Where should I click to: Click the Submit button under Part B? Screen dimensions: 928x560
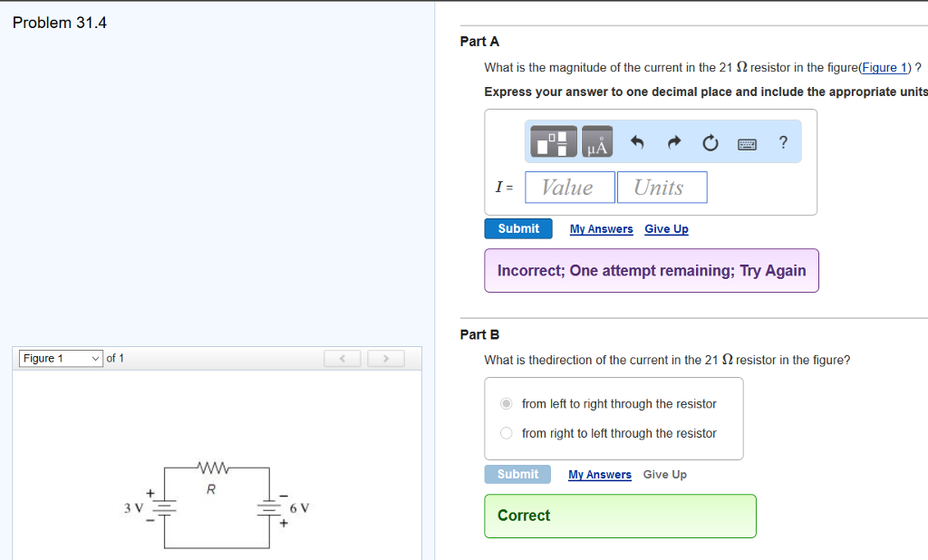[517, 474]
